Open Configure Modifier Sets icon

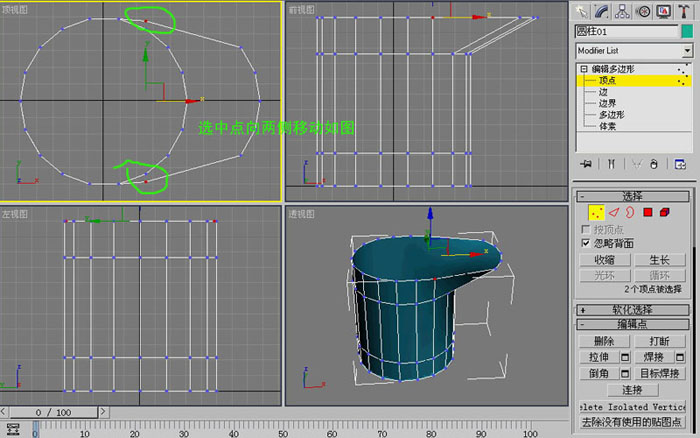[680, 164]
